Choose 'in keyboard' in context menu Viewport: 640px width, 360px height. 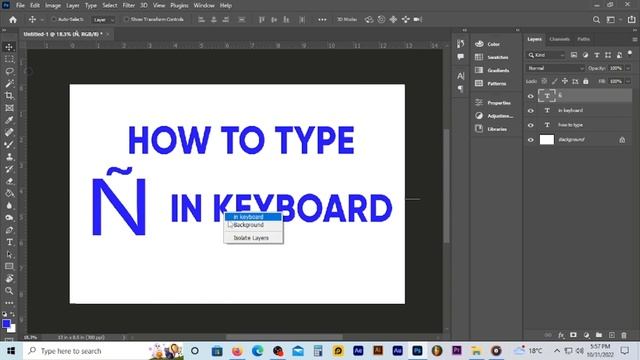click(253, 217)
